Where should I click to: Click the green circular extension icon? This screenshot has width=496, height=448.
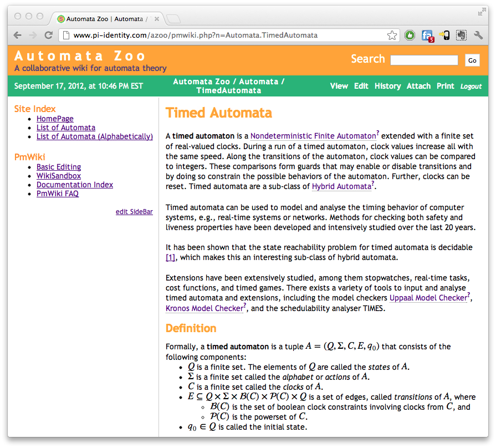coord(410,35)
